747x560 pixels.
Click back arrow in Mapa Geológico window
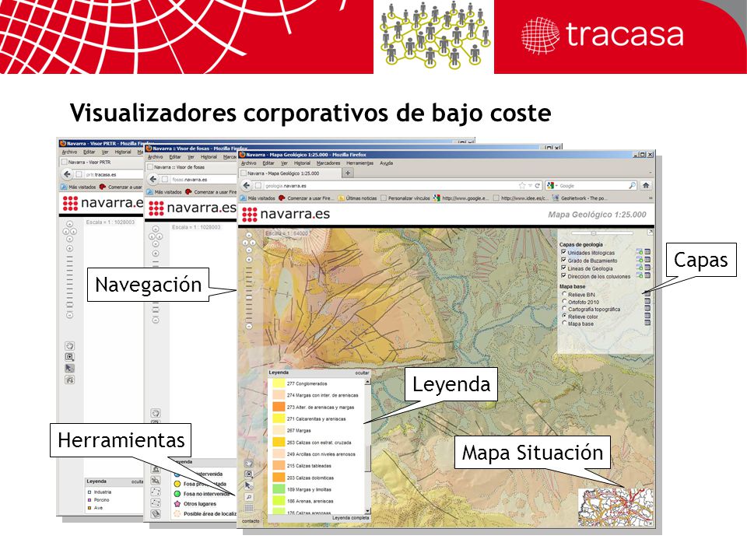pos(247,186)
